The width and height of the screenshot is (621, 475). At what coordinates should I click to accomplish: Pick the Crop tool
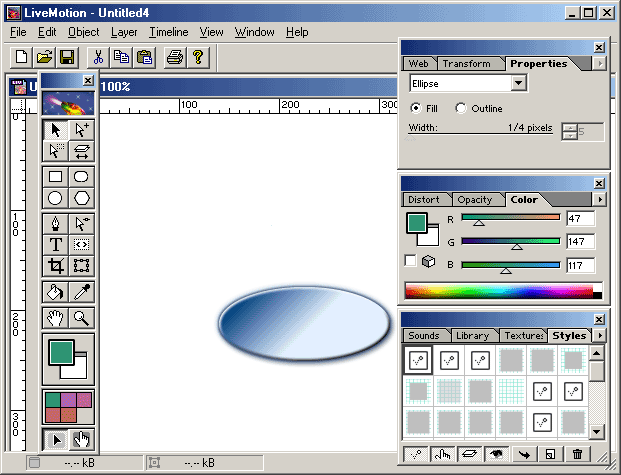pyautogui.click(x=56, y=266)
